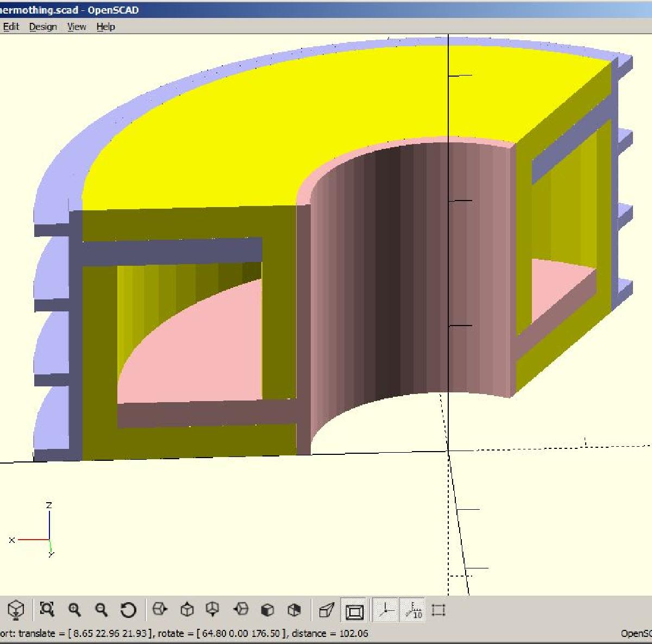Open the Edit menu
Screen dimensions: 652x644
[11, 27]
